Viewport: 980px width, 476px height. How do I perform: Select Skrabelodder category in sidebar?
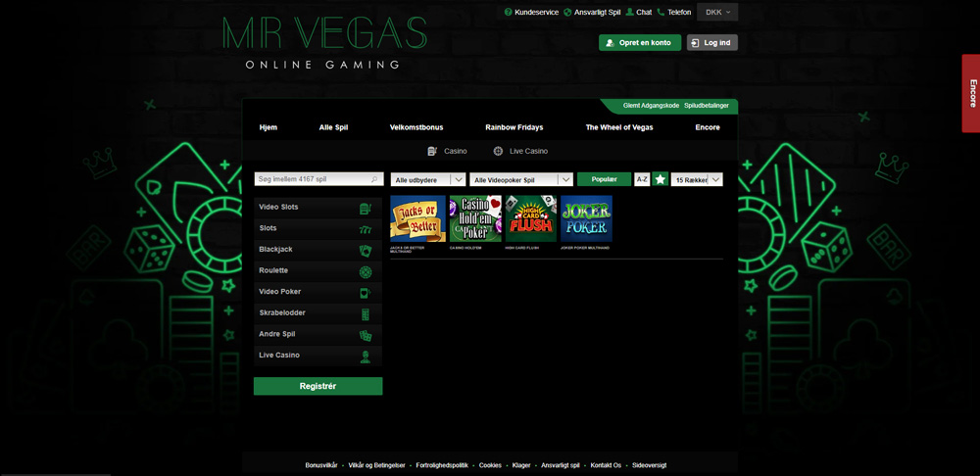coord(318,313)
